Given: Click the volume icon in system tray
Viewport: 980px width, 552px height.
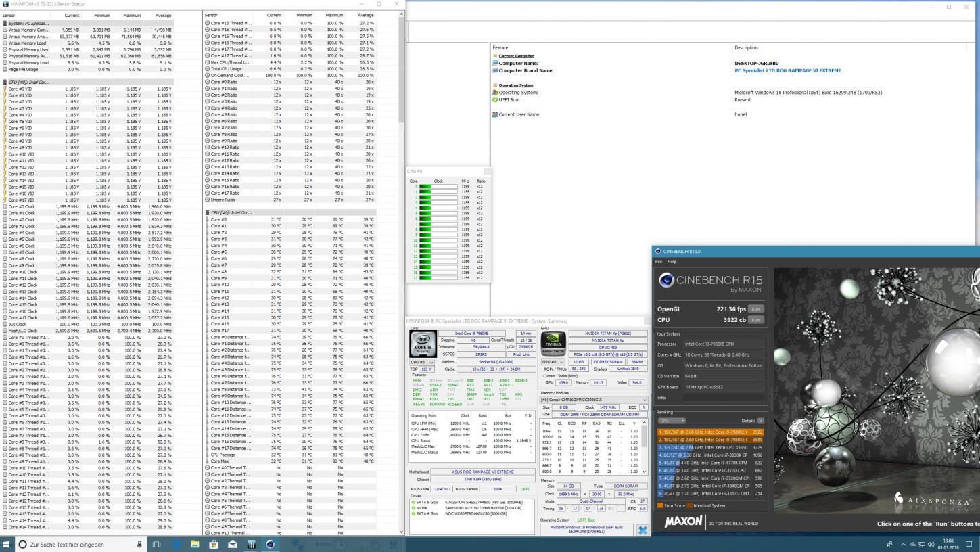Looking at the screenshot, I should tap(931, 544).
